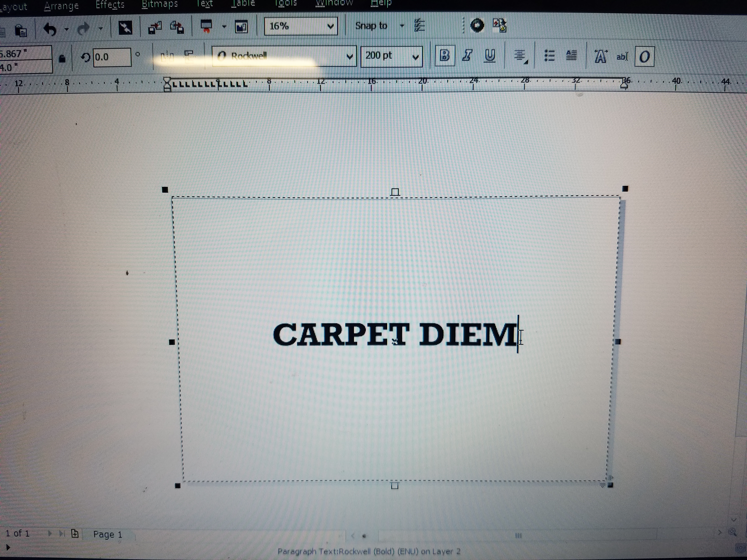
Task: Click the Export icon in toolbar
Action: (x=177, y=27)
